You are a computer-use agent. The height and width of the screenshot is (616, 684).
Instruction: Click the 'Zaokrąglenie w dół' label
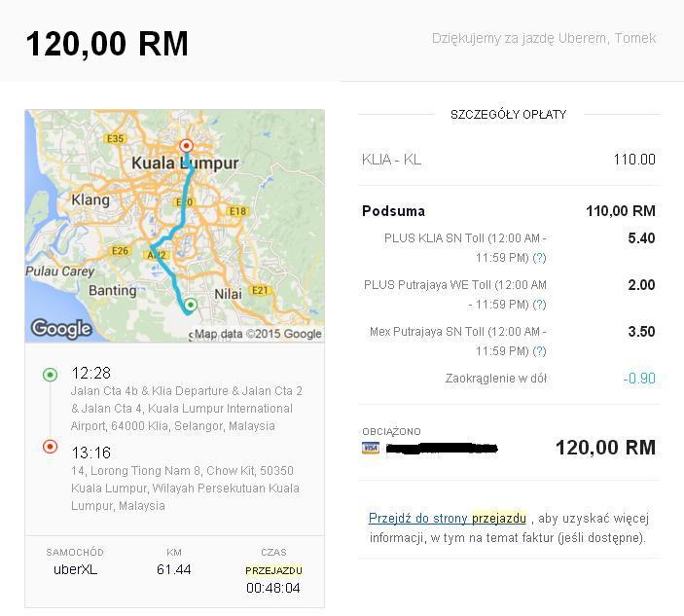tap(496, 379)
